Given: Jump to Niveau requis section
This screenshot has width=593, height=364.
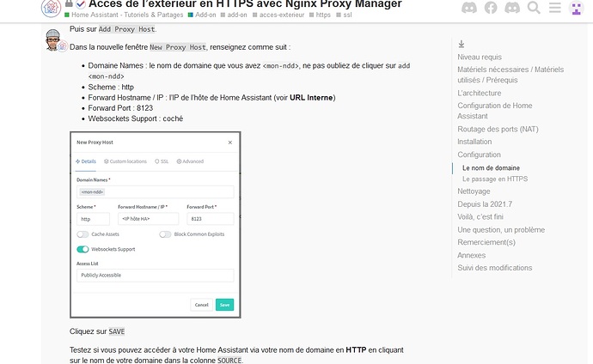Looking at the screenshot, I should 480,57.
